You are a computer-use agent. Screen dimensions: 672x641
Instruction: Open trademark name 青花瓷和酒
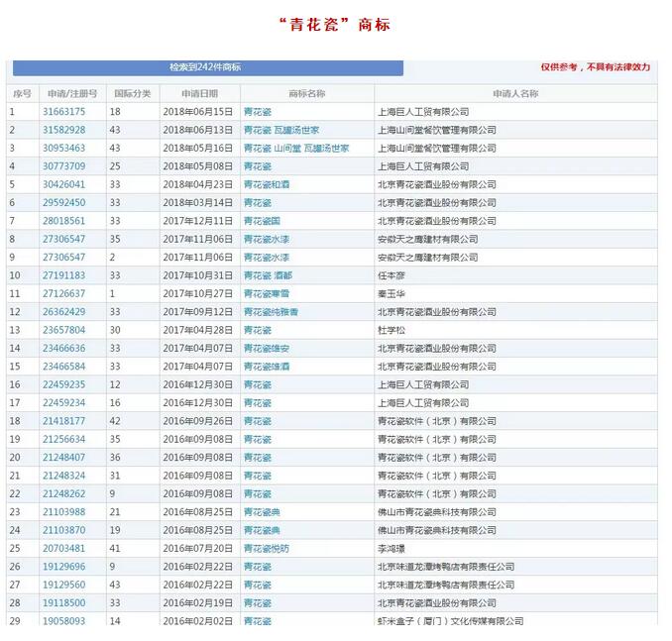coord(267,184)
